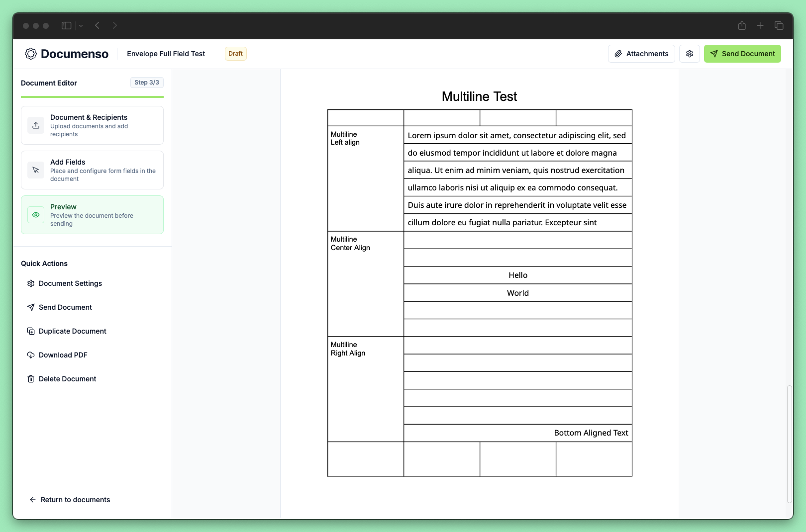This screenshot has width=806, height=532.
Task: Select the cursor icon beside Add Fields
Action: click(x=35, y=170)
